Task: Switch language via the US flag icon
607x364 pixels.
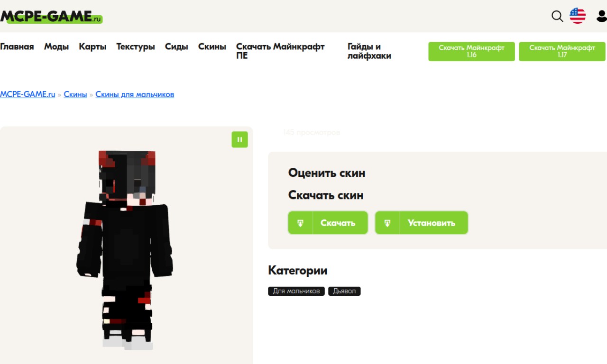Action: pos(578,16)
